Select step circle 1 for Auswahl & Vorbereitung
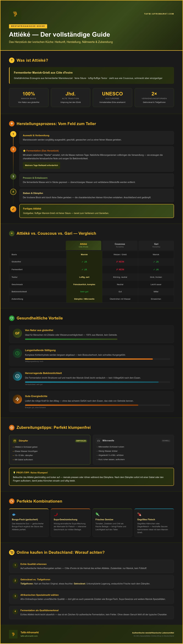Screen dimensions: 183x644 point(13,134)
